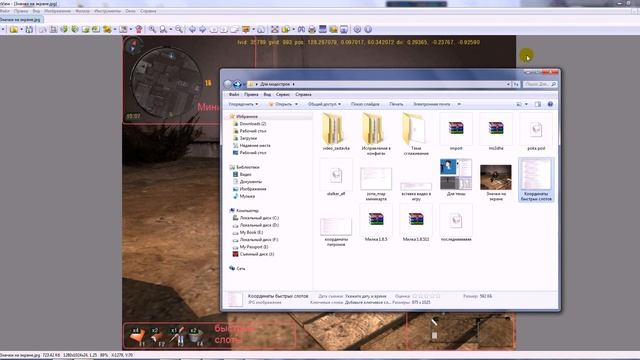640x360 pixels.
Task: Click the save diskette icon in XnView toolbar
Action: pos(29,29)
